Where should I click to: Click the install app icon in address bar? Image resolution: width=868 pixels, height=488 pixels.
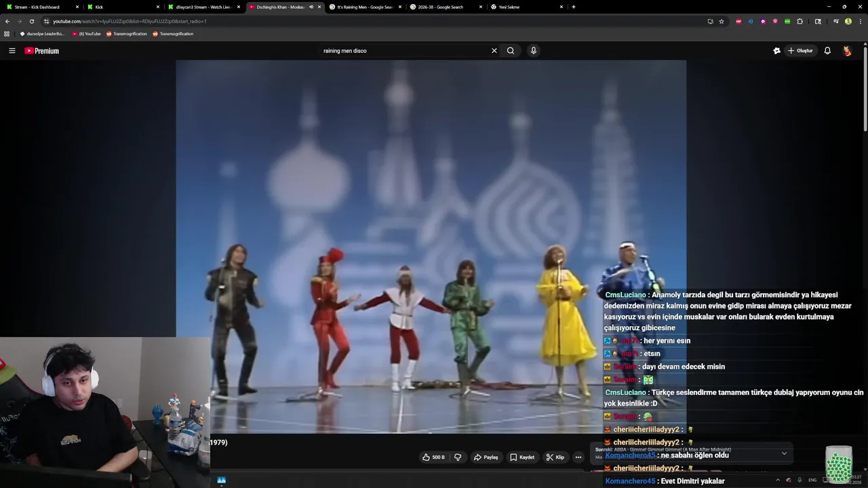[x=710, y=21]
